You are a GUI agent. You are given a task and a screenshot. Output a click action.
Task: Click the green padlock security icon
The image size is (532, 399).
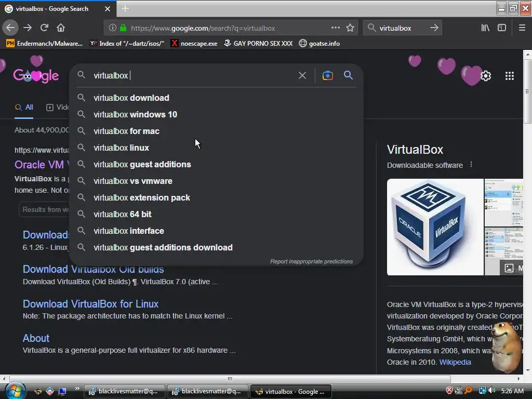(x=123, y=28)
